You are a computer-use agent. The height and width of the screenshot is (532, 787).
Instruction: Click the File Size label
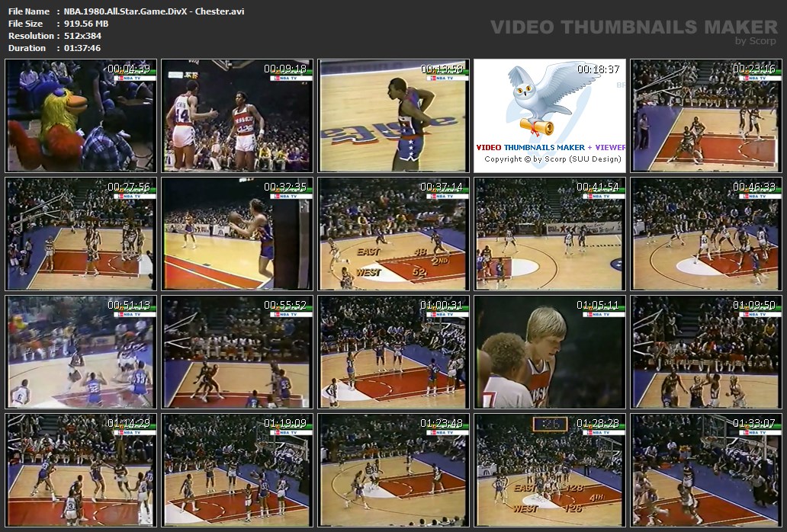(x=26, y=24)
